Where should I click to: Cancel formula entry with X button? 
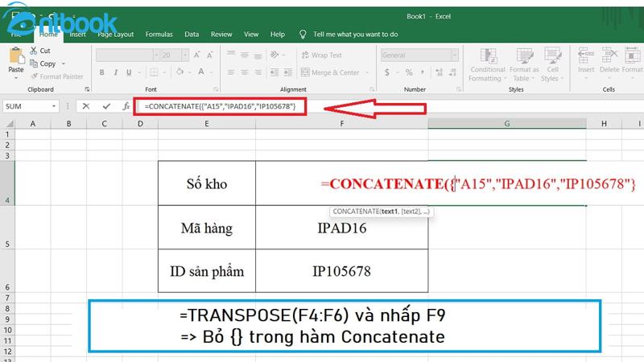click(x=86, y=106)
